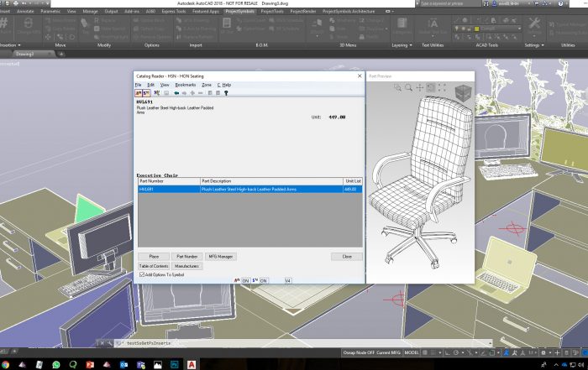Switch to the ProjectSymbols ribbon tab
This screenshot has width=588, height=370.
pyautogui.click(x=239, y=11)
